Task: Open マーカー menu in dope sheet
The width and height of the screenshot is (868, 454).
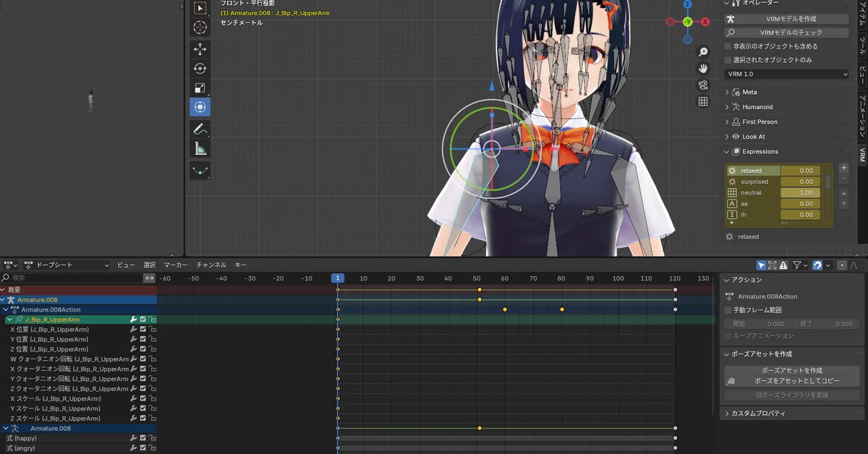Action: [176, 265]
